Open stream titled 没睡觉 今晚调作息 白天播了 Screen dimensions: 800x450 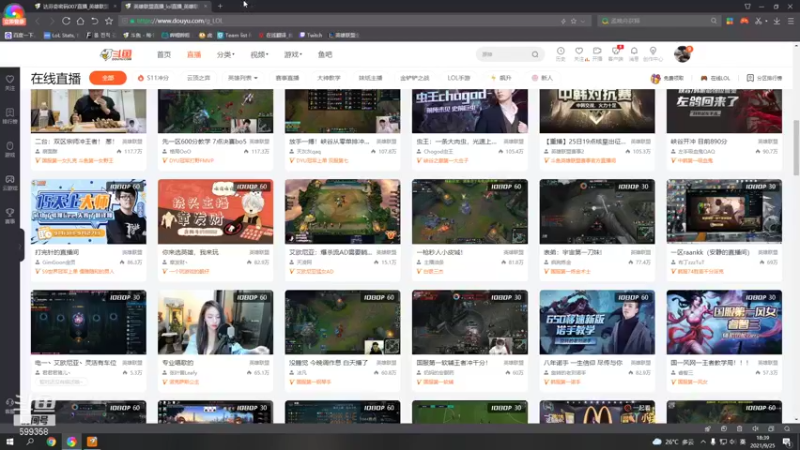[x=329, y=363]
